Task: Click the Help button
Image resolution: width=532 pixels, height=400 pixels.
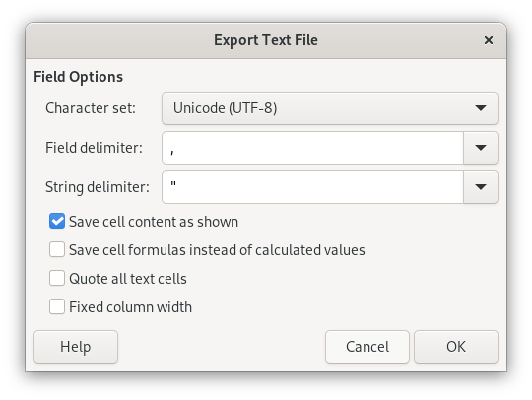Action: [76, 347]
